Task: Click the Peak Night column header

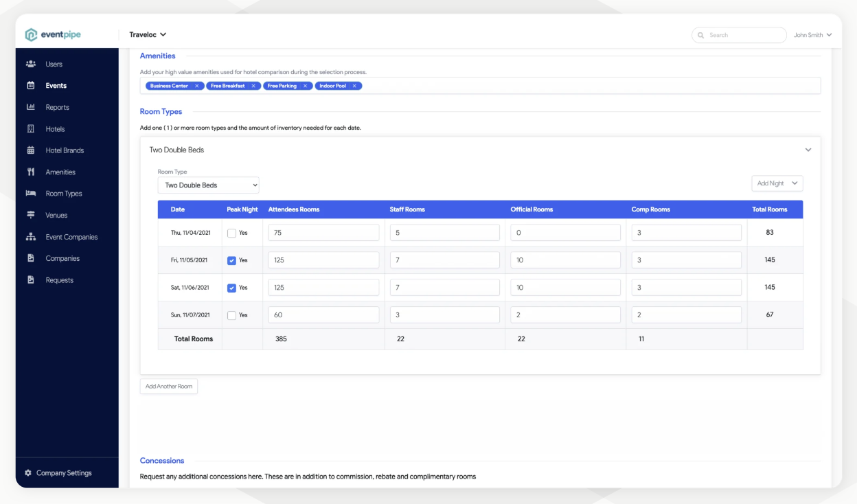Action: pos(242,209)
